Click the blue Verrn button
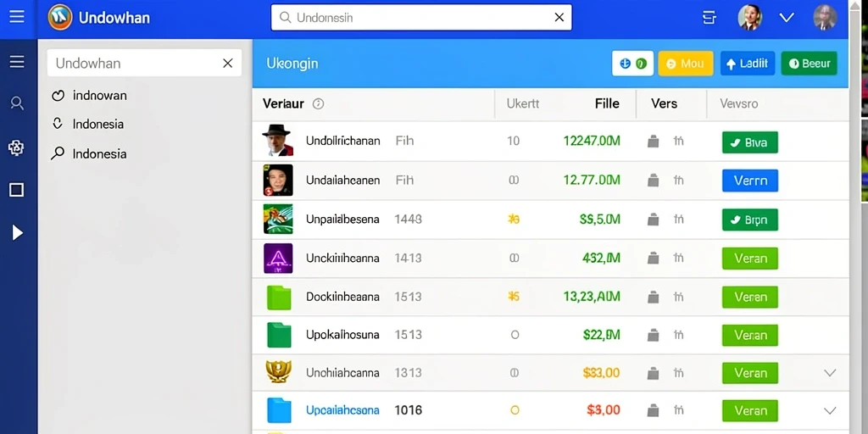868x434 pixels. pos(750,181)
